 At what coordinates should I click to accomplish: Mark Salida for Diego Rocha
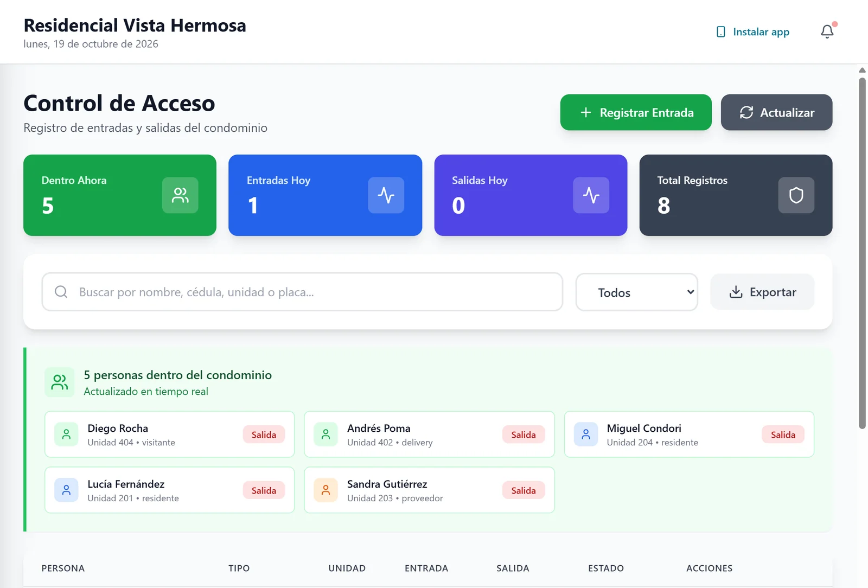point(264,434)
